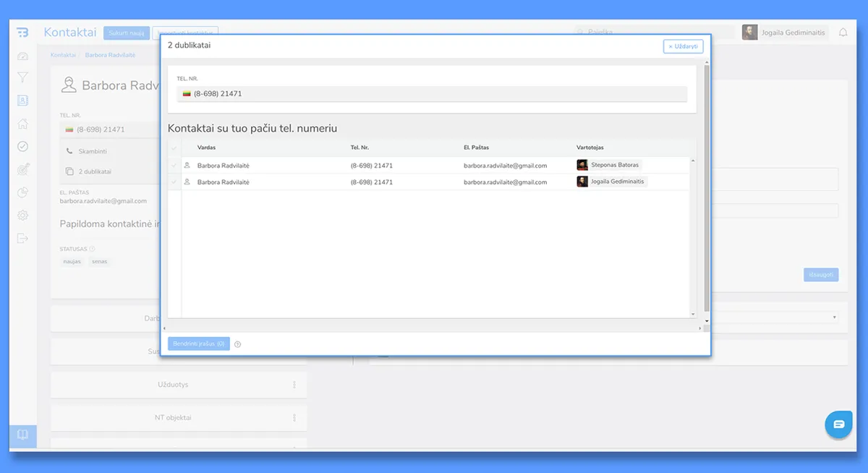This screenshot has width=868, height=473.
Task: Click the funnel filter sidebar icon
Action: [22, 78]
